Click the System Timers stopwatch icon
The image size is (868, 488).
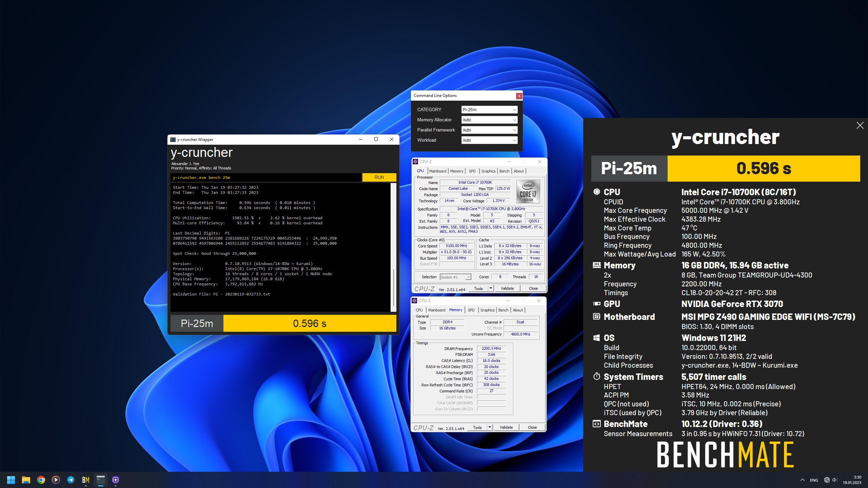coord(596,377)
